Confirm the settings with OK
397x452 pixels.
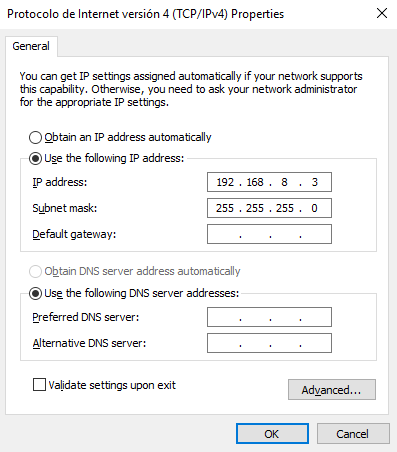(272, 434)
